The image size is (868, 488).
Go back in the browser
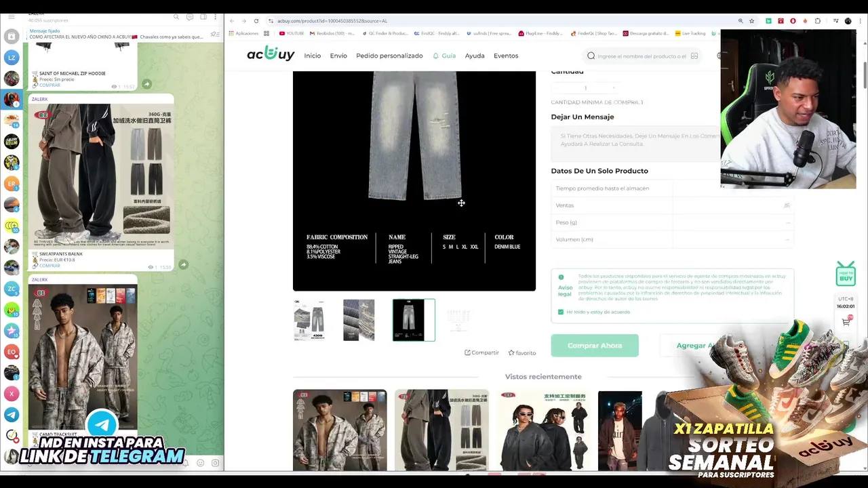[x=232, y=21]
